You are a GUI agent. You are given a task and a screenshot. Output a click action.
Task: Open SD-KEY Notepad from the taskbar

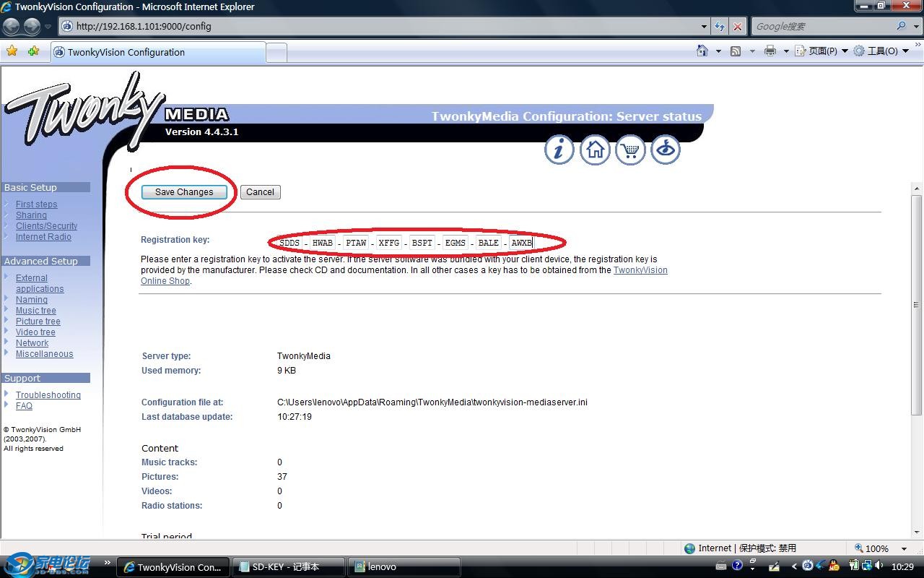pyautogui.click(x=287, y=567)
